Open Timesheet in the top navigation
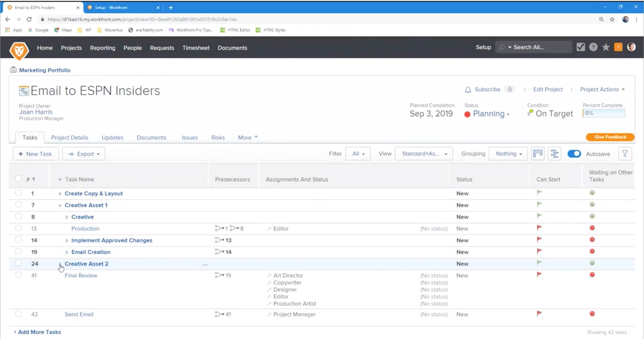Viewport: 644px width, 339px height. [196, 48]
